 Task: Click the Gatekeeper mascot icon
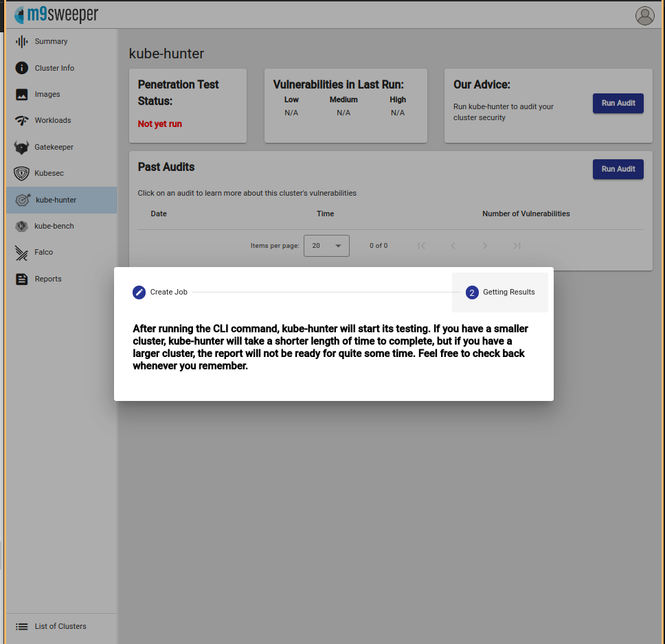point(22,147)
